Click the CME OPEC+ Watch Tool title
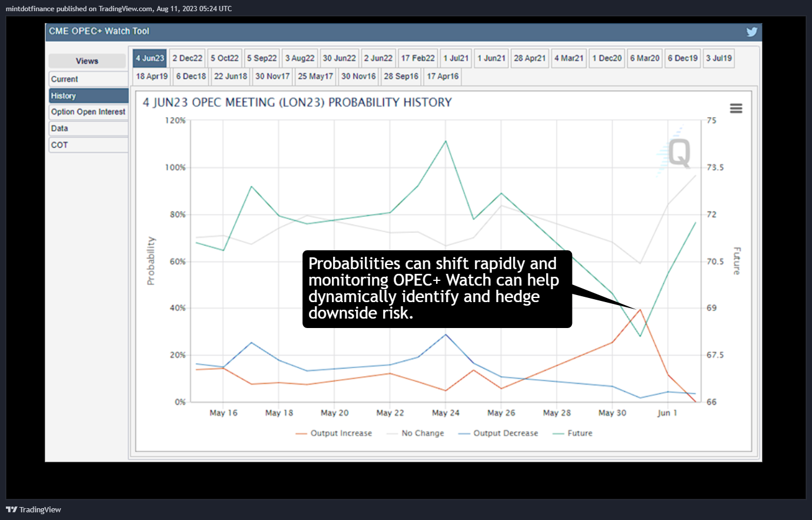Screen dimensions: 812x520 (x=99, y=31)
